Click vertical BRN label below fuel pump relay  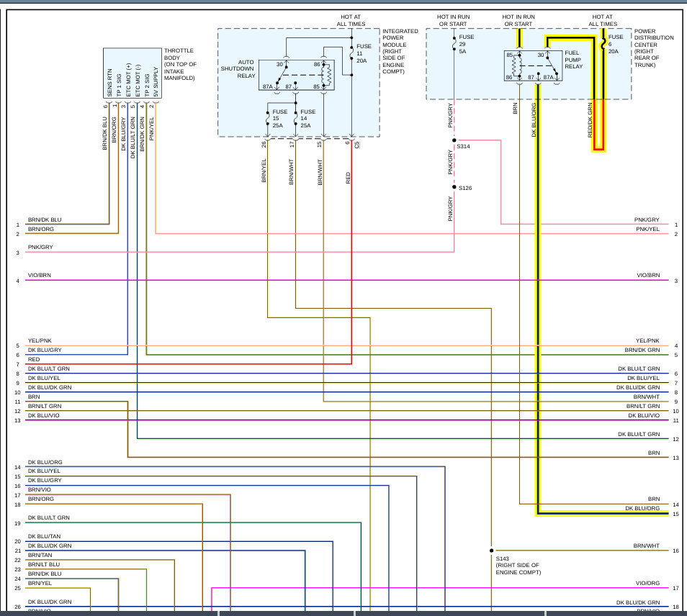(x=515, y=109)
